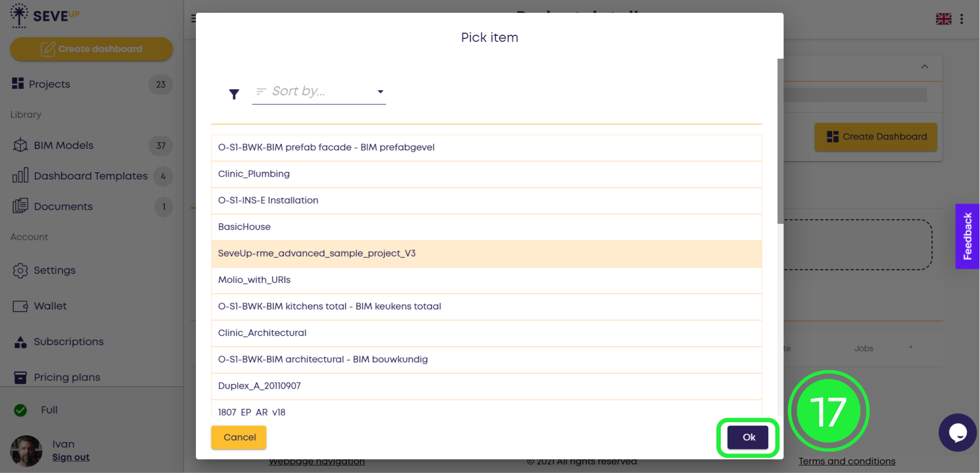Viewport: 980px width, 473px height.
Task: Click the Sign out link
Action: [x=71, y=457]
